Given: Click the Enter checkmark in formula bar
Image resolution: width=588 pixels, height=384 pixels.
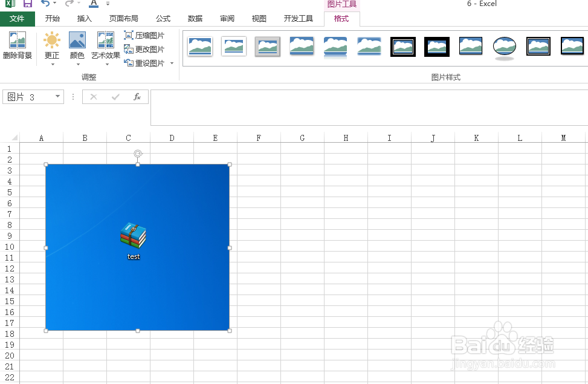Looking at the screenshot, I should 115,97.
